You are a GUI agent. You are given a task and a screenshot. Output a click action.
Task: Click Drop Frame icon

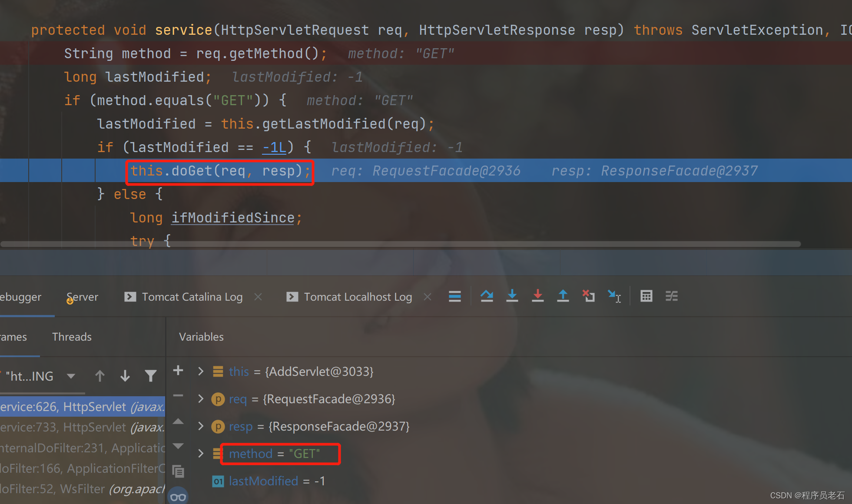point(588,296)
